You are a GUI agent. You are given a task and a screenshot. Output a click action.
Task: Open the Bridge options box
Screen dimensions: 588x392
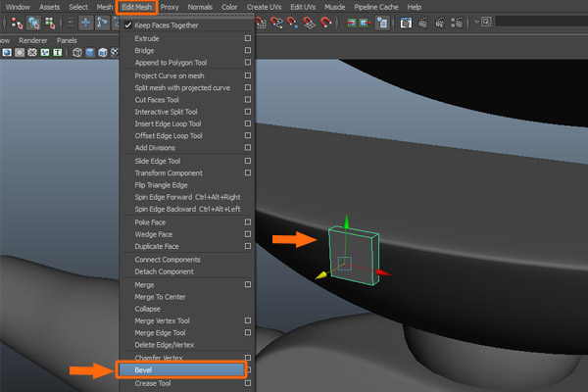click(x=247, y=50)
